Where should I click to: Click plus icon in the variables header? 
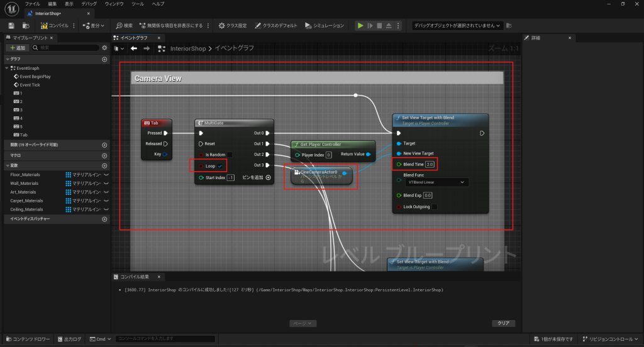tap(104, 165)
